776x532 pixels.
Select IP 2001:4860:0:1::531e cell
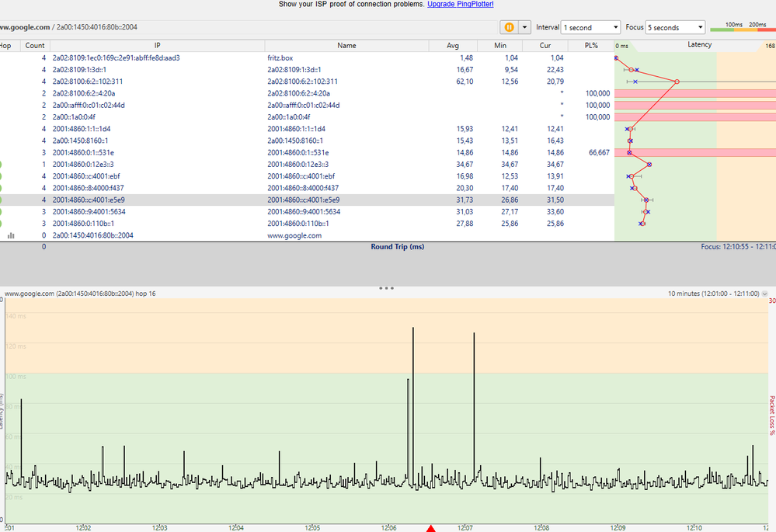83,153
